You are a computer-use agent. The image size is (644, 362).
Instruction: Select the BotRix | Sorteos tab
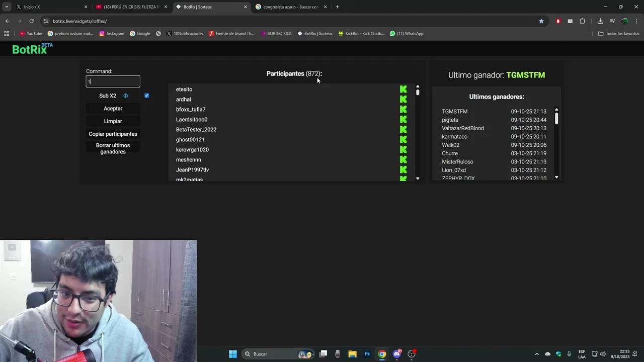coord(211,7)
